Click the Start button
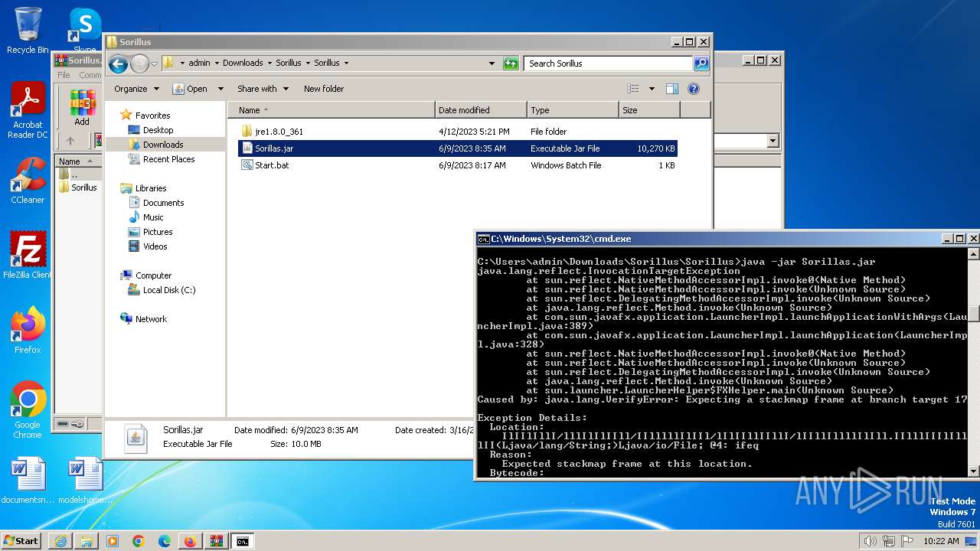This screenshot has height=551, width=980. pyautogui.click(x=21, y=541)
